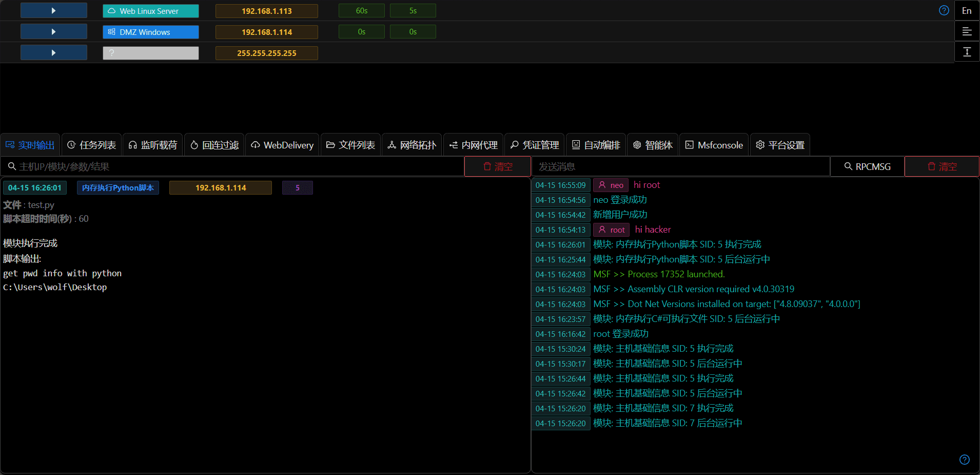Viewport: 980px width, 475px height.
Task: Expand the 255.255.255.255 unknown host row
Action: point(53,52)
